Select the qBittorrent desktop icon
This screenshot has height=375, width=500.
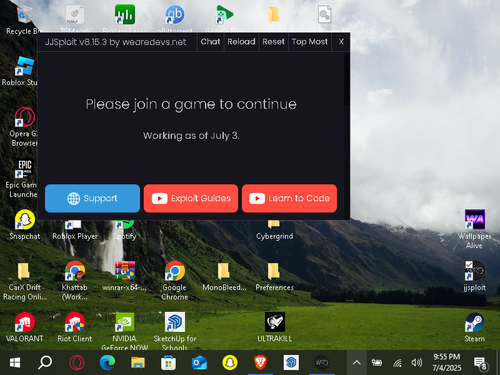[175, 15]
